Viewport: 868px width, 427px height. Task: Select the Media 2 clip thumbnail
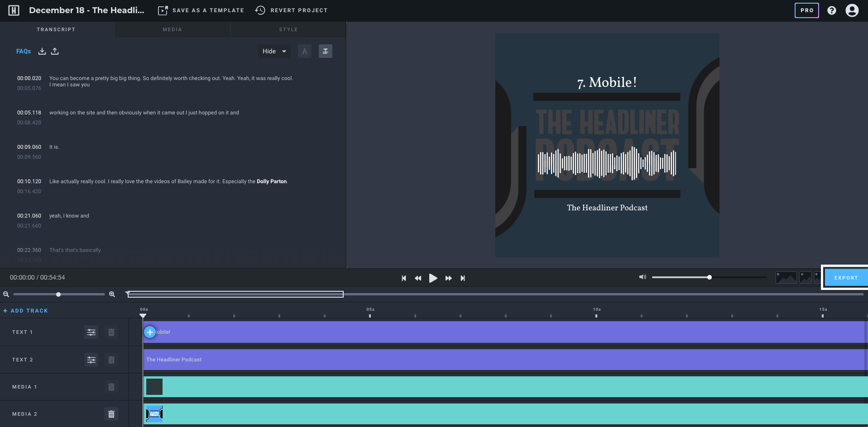coord(154,414)
